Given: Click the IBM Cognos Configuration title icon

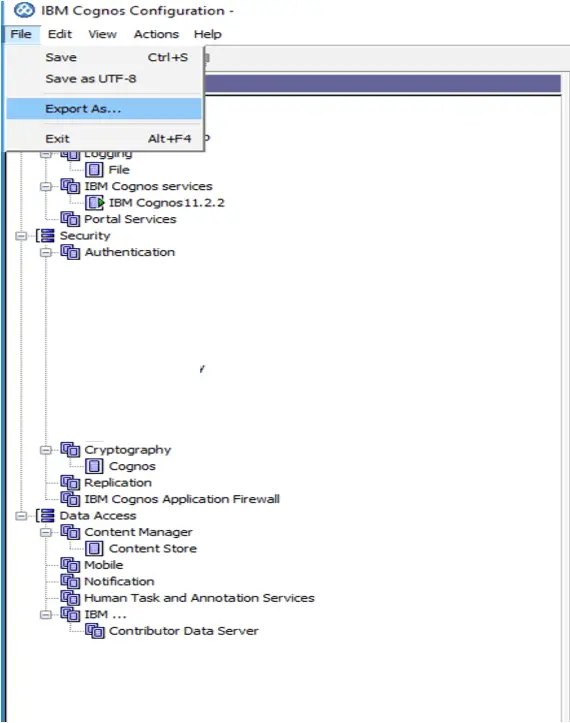Looking at the screenshot, I should [24, 10].
